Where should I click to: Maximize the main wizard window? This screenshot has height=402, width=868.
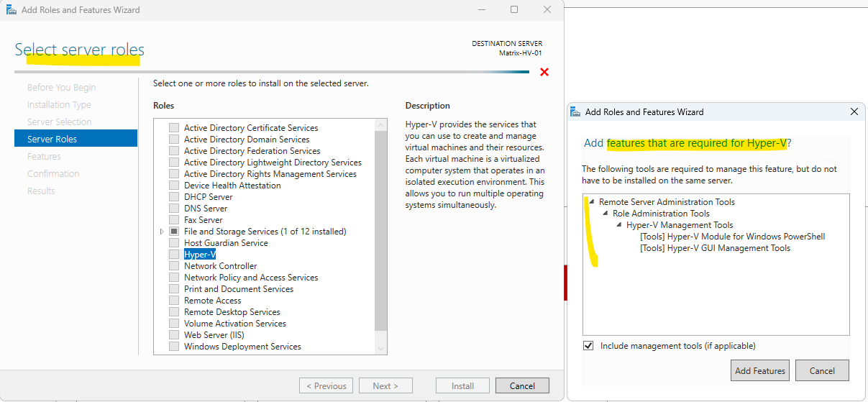(513, 9)
